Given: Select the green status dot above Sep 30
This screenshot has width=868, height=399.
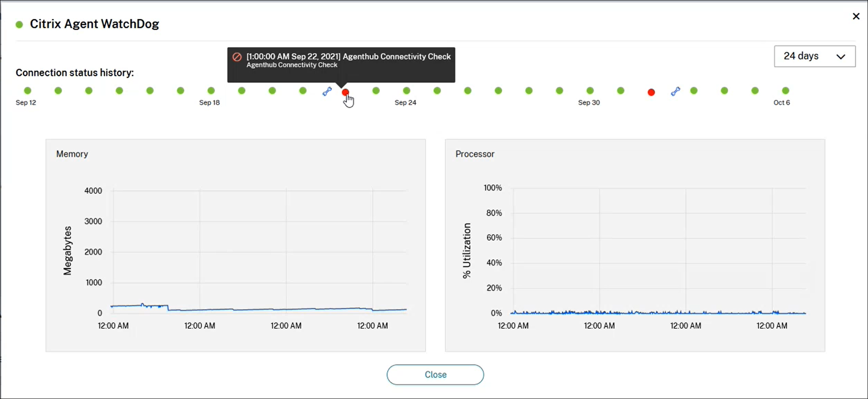Looking at the screenshot, I should point(590,91).
